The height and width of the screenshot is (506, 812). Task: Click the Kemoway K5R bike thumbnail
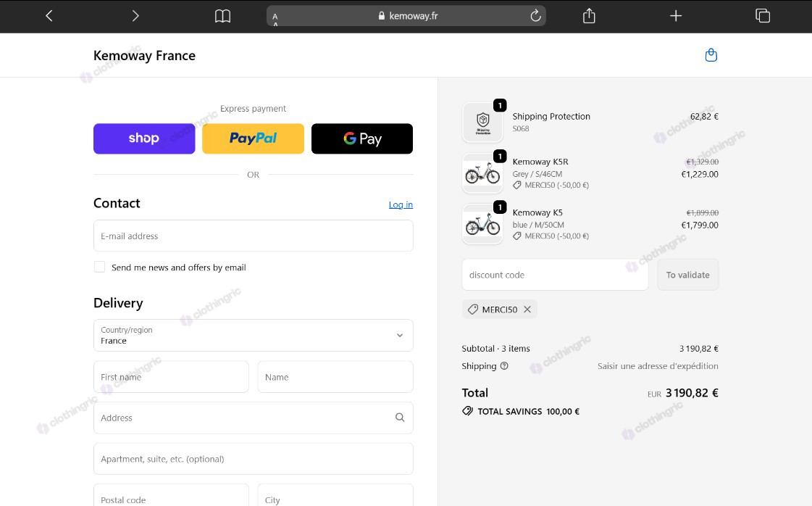[482, 173]
